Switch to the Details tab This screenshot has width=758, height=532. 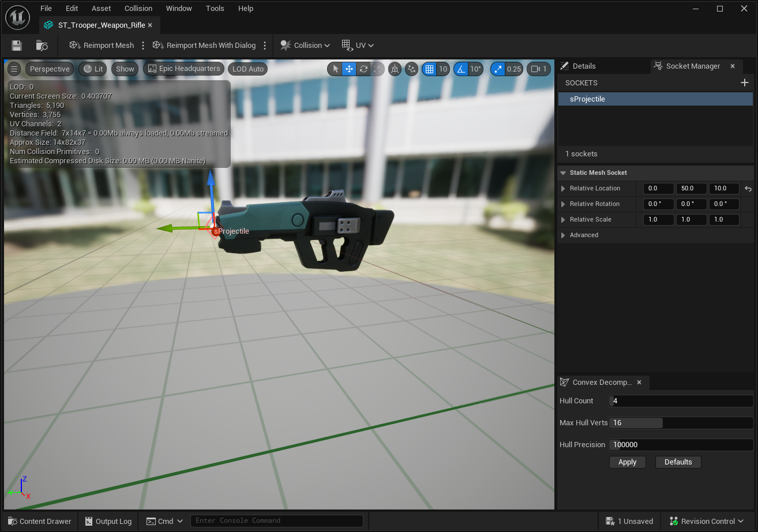[578, 66]
